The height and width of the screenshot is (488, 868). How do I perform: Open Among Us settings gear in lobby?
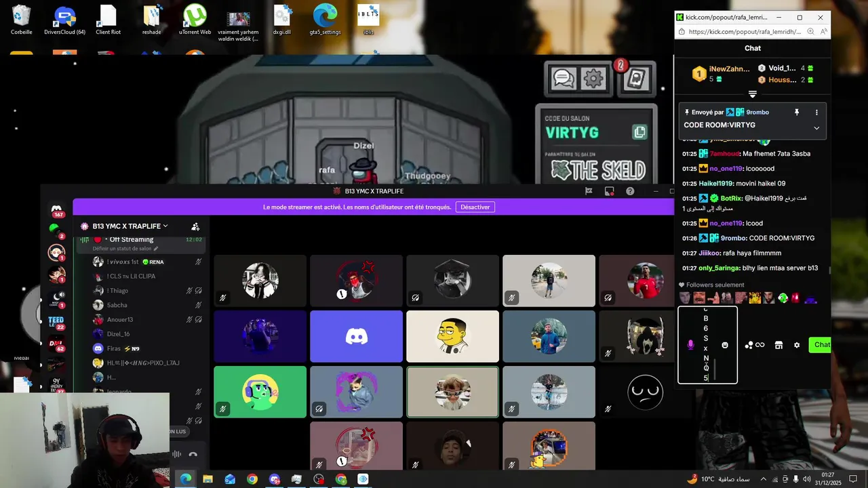[x=593, y=79]
